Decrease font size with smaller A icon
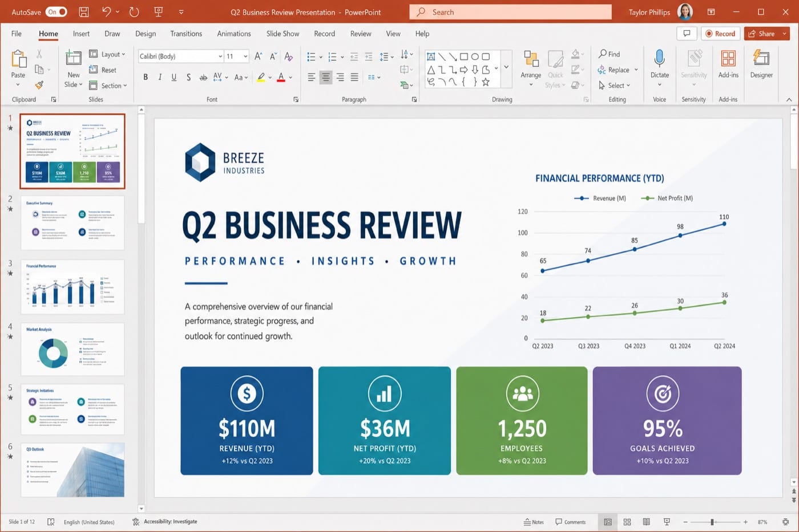 (273, 56)
